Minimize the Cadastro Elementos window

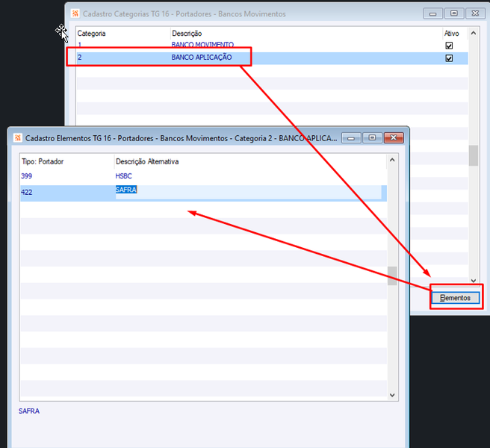click(351, 137)
